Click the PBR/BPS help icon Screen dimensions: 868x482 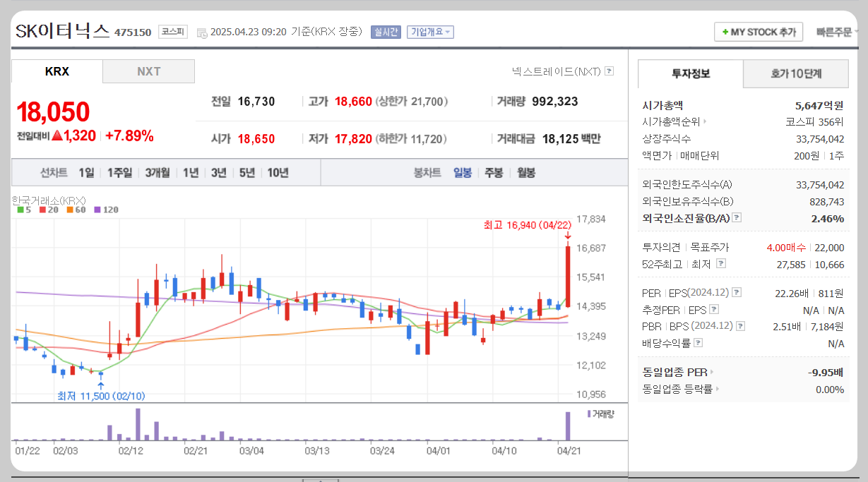point(739,325)
